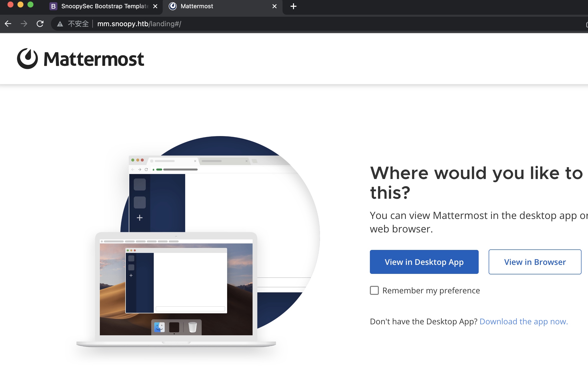Enable Remember my preference checkbox
Image resolution: width=588 pixels, height=369 pixels.
(x=374, y=290)
